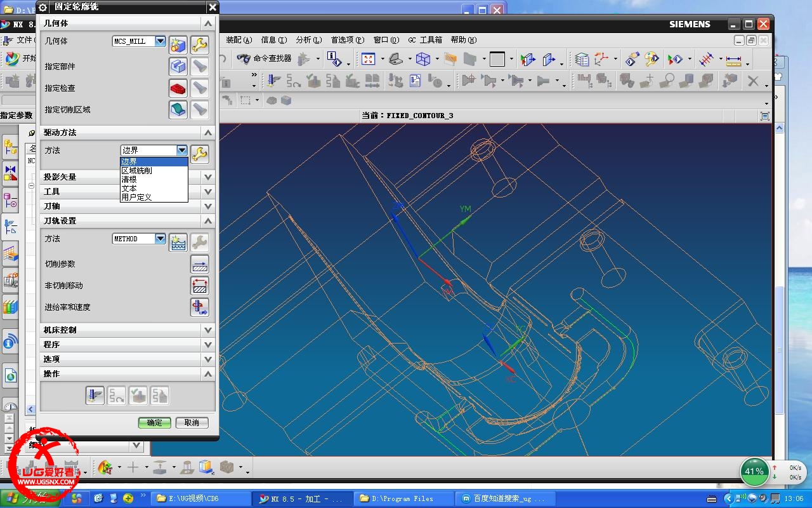812x508 pixels.
Task: Click the red specify check geometry icon
Action: point(178,88)
